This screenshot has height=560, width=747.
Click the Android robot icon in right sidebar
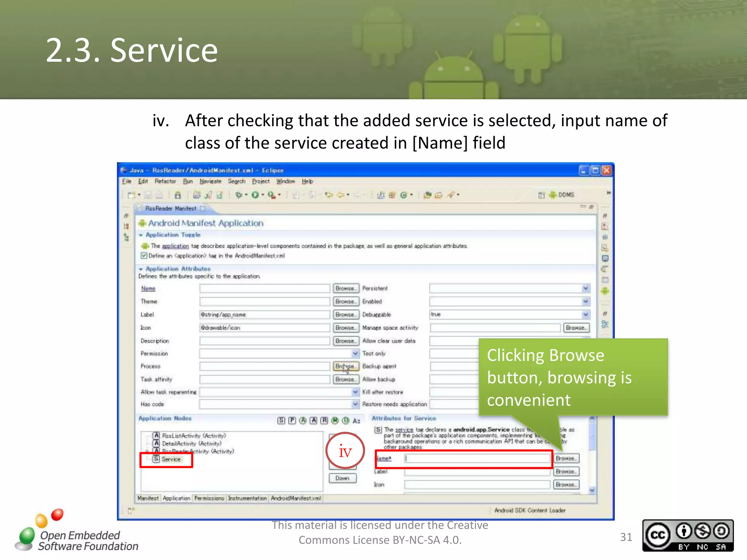click(x=605, y=291)
